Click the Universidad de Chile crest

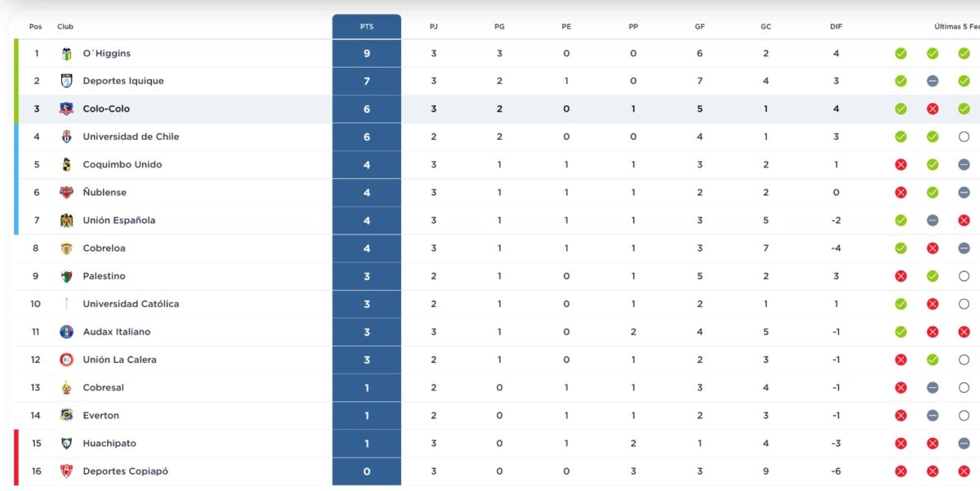click(x=67, y=137)
